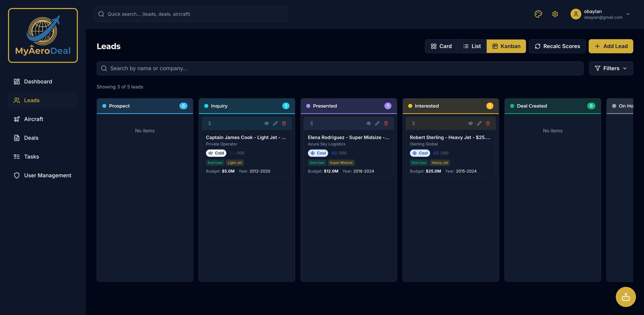
Task: Switch to the List view
Action: [472, 46]
